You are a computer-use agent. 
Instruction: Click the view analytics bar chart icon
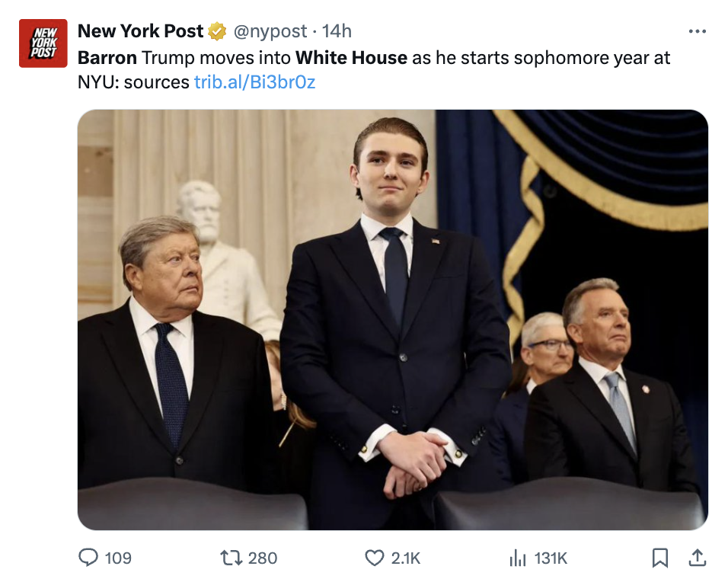pos(518,558)
